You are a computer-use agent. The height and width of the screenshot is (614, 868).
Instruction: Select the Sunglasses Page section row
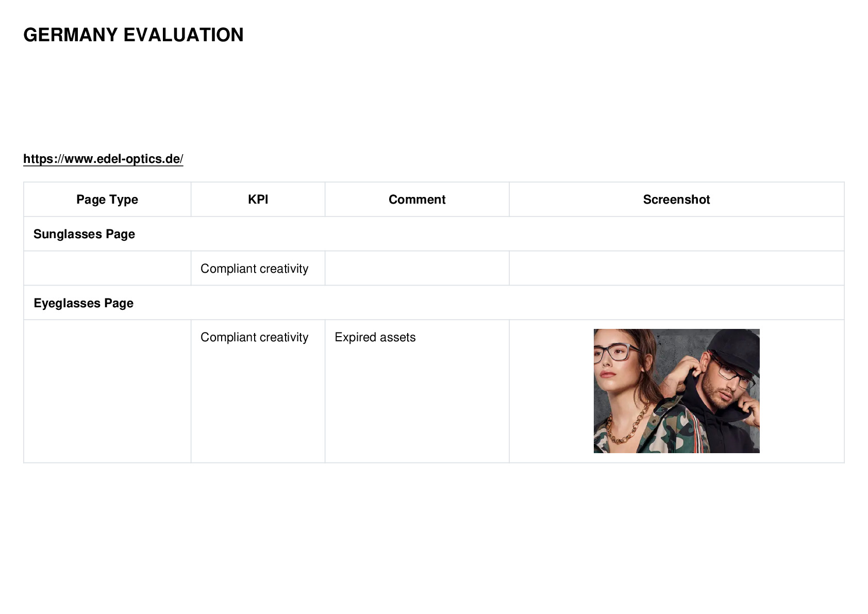click(434, 234)
